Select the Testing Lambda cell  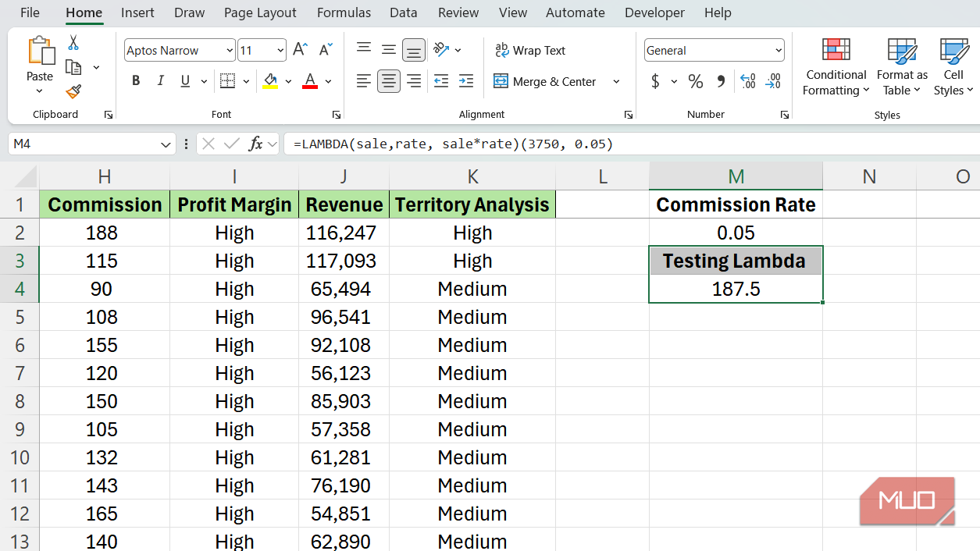click(x=736, y=261)
